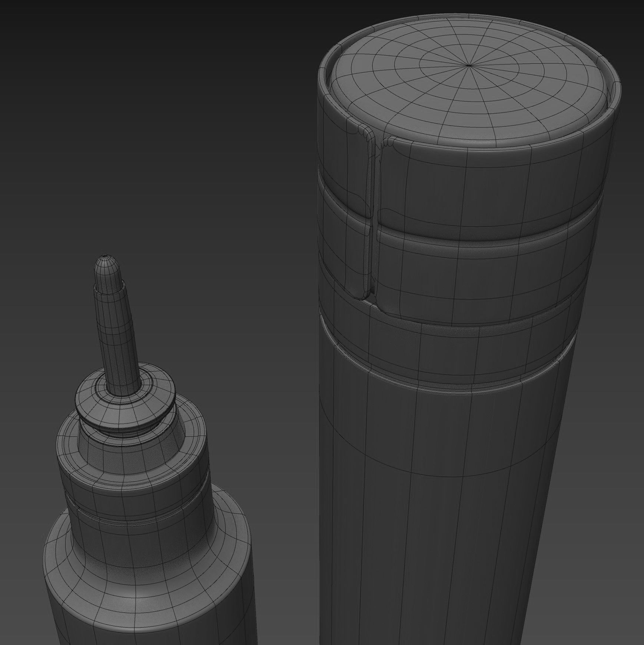Select the rounded nib tip of the marker

point(107,273)
